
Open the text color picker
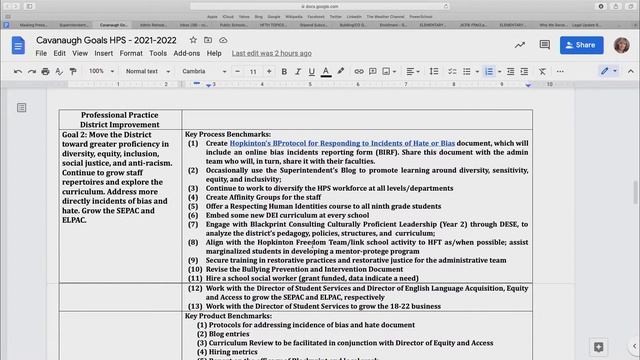tap(326, 71)
